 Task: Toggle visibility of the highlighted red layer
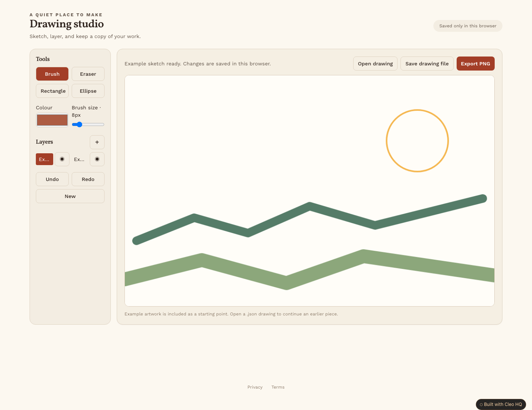(x=62, y=159)
